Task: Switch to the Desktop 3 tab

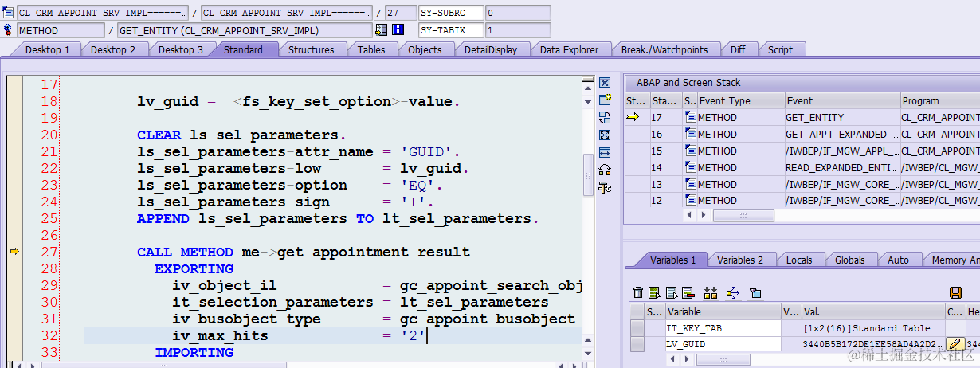Action: click(x=181, y=49)
